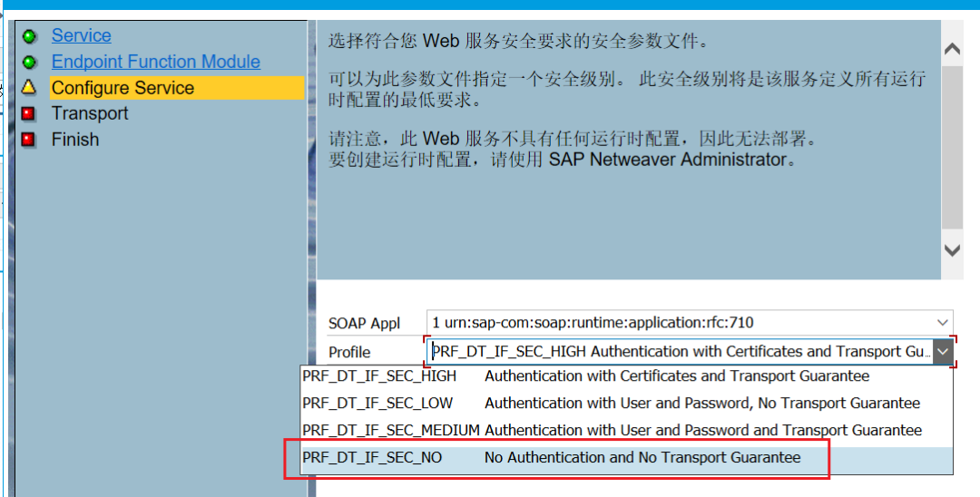Click green status icon beside Endpoint Function Module
The image size is (980, 497).
click(x=29, y=63)
